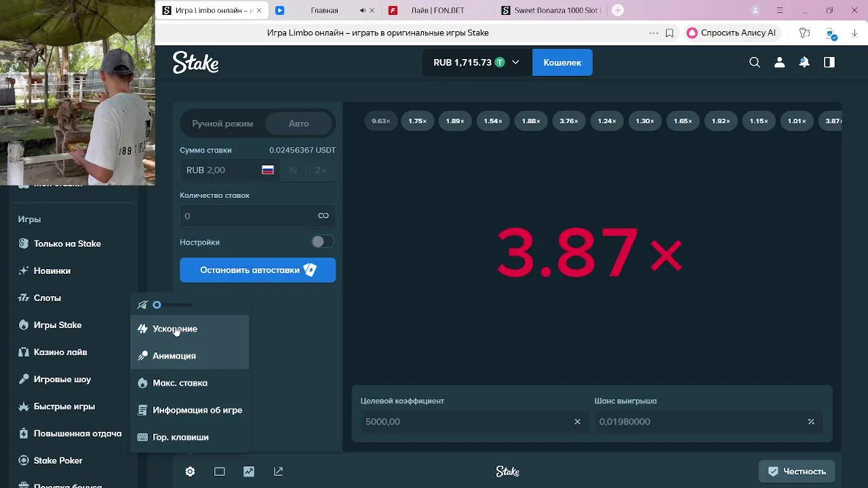The width and height of the screenshot is (868, 488).
Task: Click the 9.63× past result chip
Action: coord(380,121)
